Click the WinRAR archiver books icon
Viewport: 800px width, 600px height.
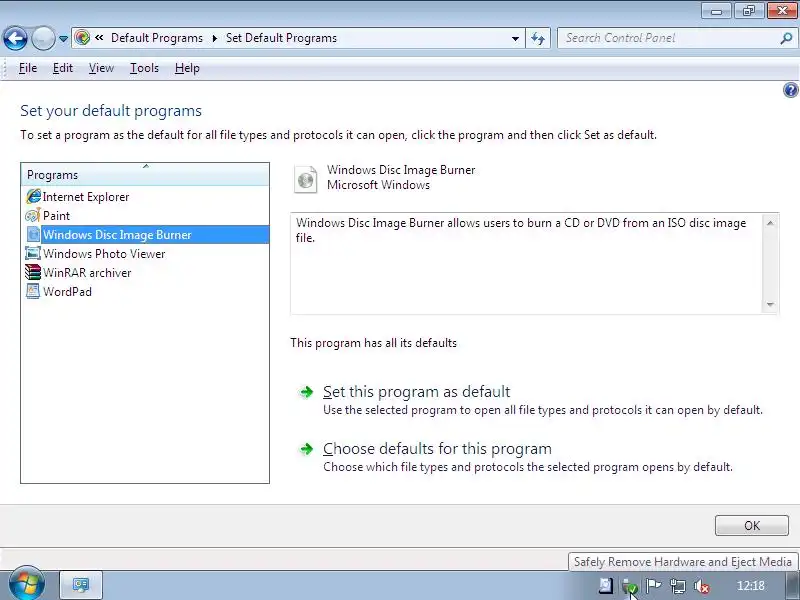[33, 272]
